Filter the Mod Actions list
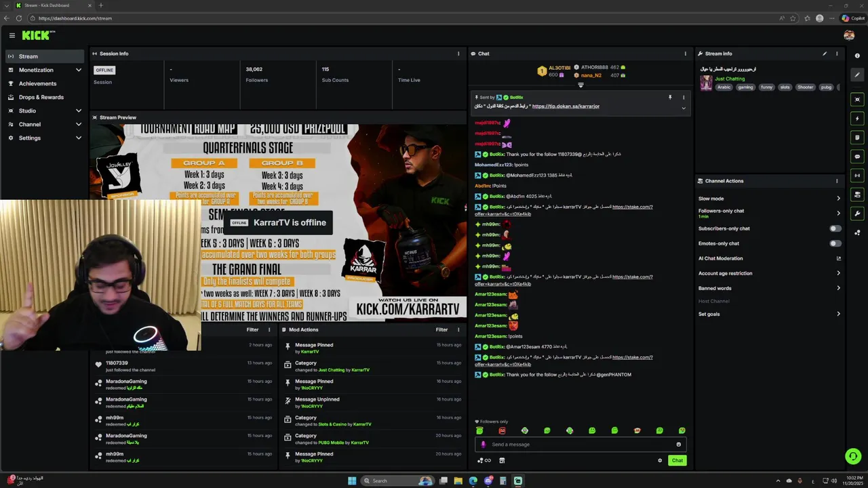Image resolution: width=868 pixels, height=488 pixels. click(x=441, y=330)
